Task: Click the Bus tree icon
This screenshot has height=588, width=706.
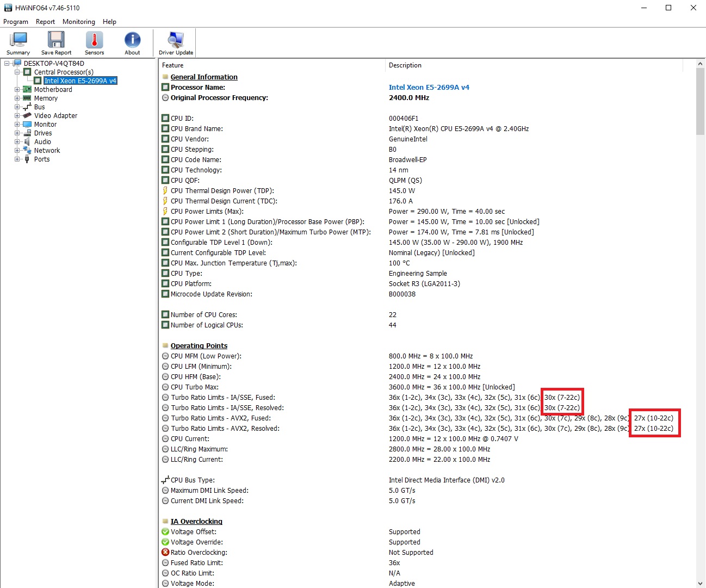Action: pos(27,107)
